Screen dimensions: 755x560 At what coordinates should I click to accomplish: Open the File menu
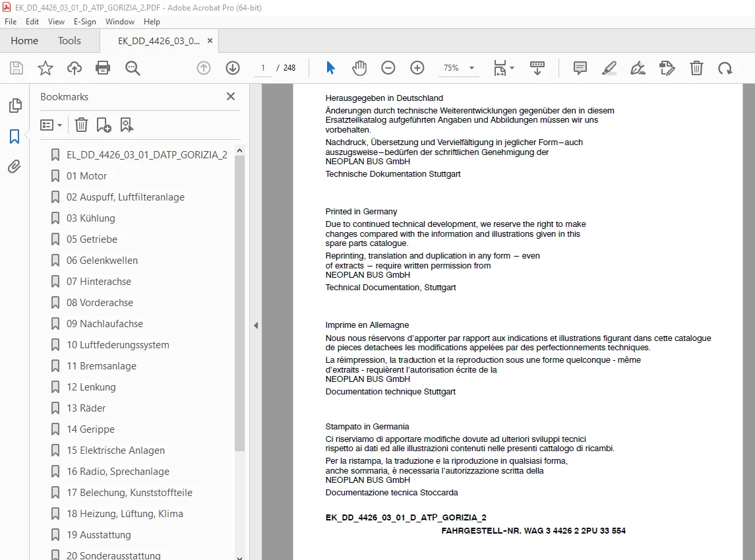click(11, 22)
